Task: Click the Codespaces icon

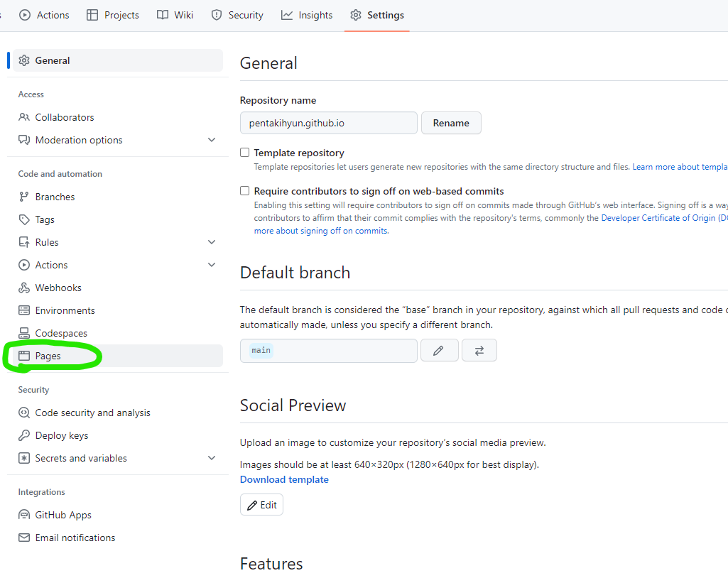Action: 24,333
